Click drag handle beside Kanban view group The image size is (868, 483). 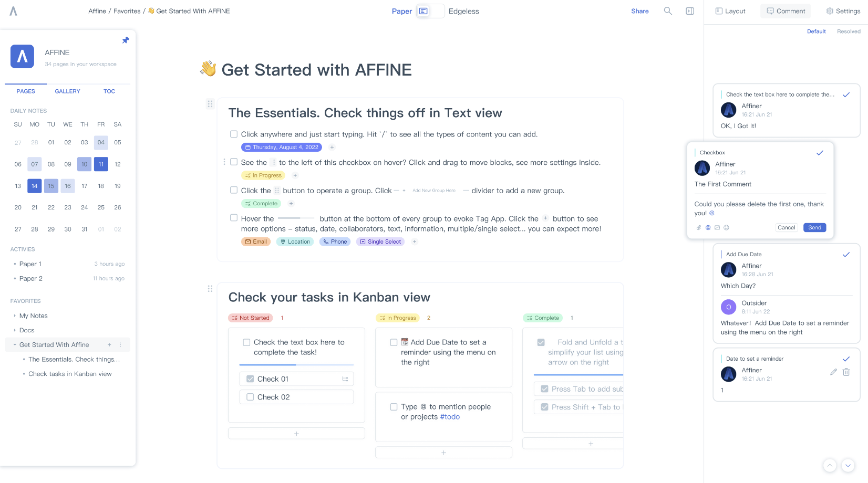coord(210,289)
